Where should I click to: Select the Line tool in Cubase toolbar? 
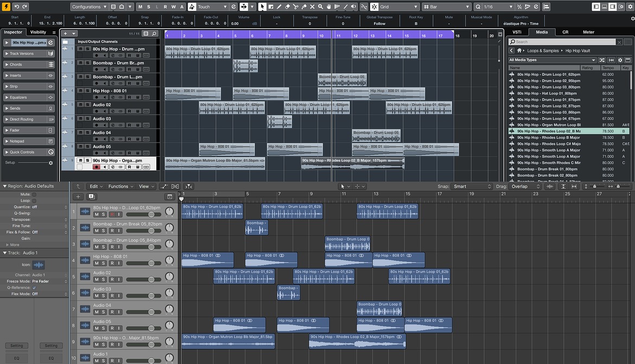coord(345,7)
